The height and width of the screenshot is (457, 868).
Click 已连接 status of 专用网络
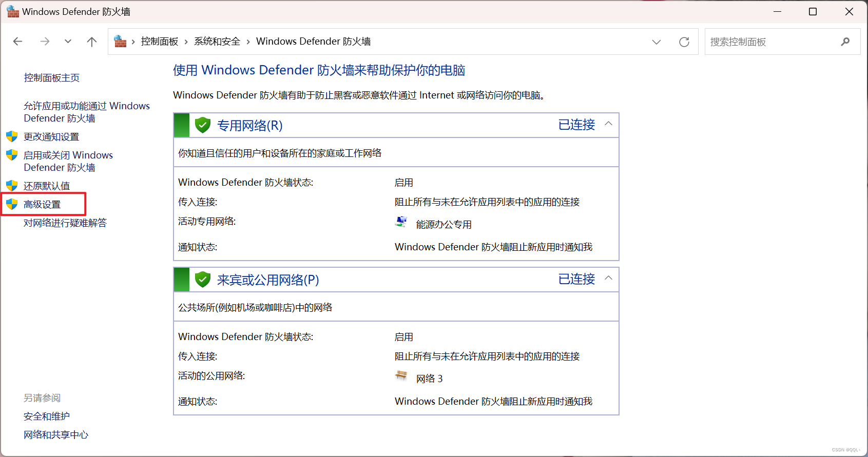577,125
